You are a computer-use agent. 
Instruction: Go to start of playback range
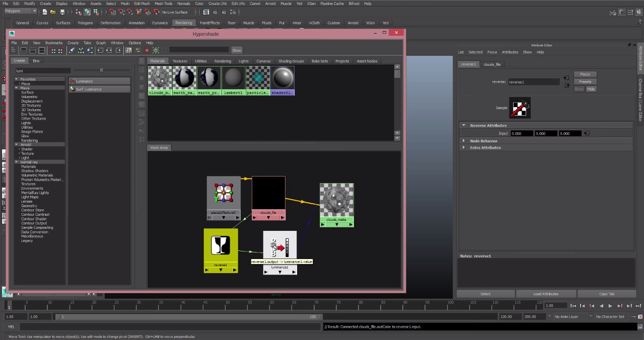point(573,306)
